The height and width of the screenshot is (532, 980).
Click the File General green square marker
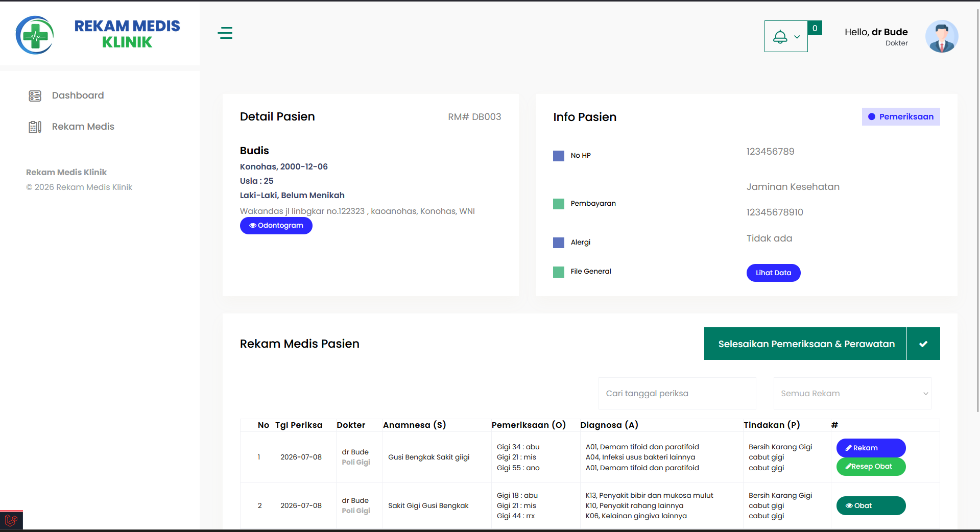click(558, 272)
